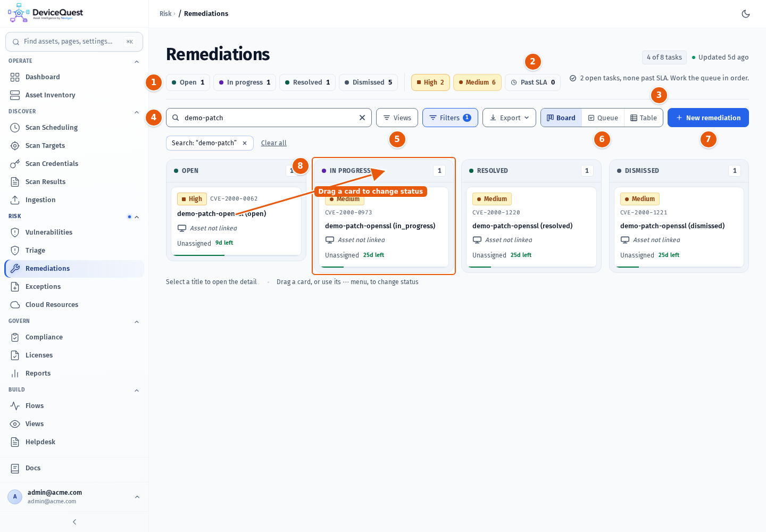Expand the admin@acme.com account menu
The height and width of the screenshot is (532, 766).
tap(74, 497)
